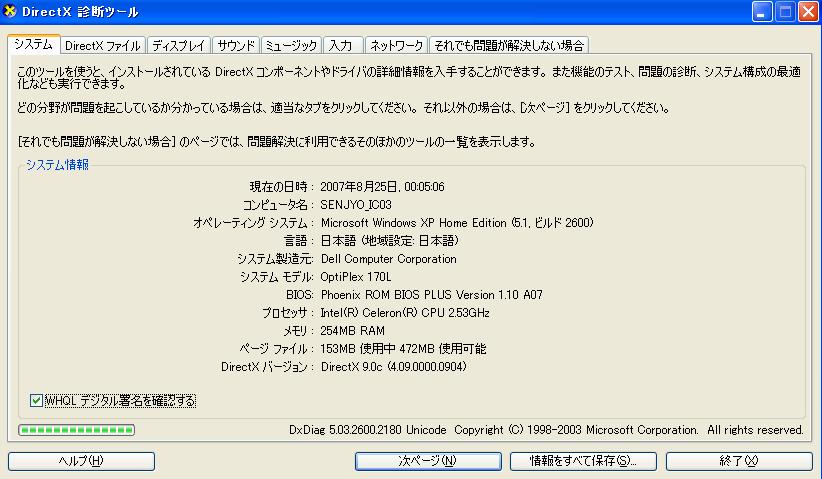Click the システム モデル label
The width and height of the screenshot is (822, 479).
click(x=277, y=277)
